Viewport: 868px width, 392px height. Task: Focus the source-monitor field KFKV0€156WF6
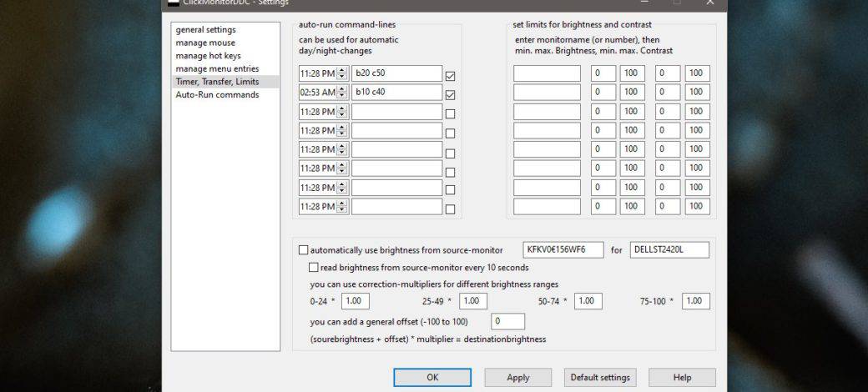pos(563,250)
